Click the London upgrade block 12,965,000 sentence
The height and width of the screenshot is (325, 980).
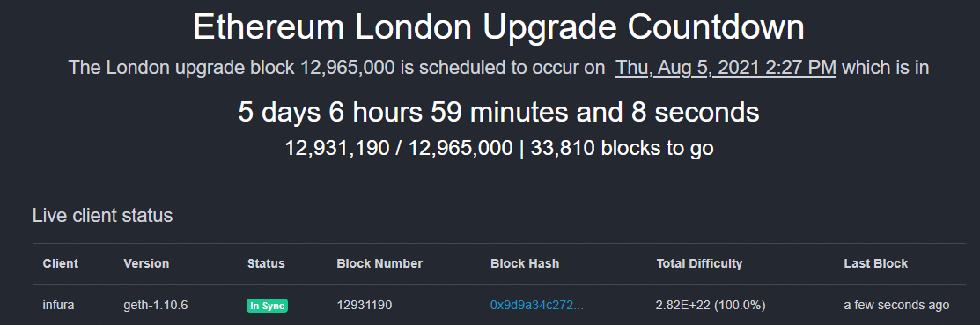498,68
